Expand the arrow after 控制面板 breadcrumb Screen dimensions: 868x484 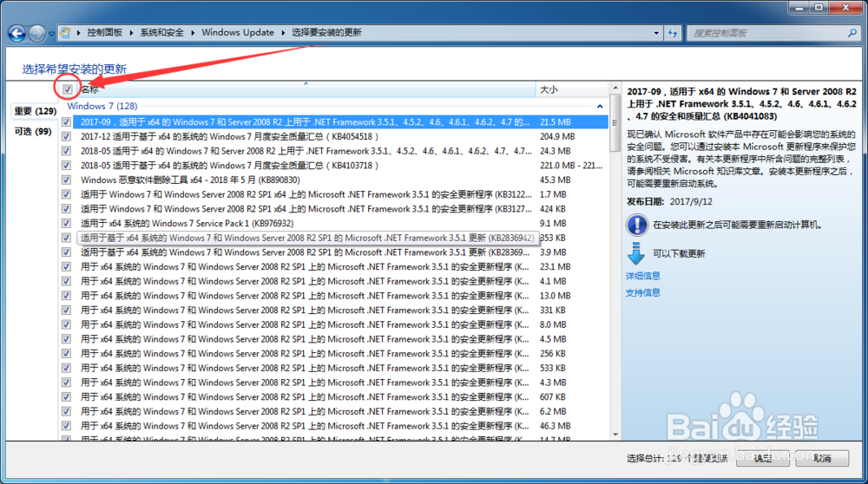131,33
